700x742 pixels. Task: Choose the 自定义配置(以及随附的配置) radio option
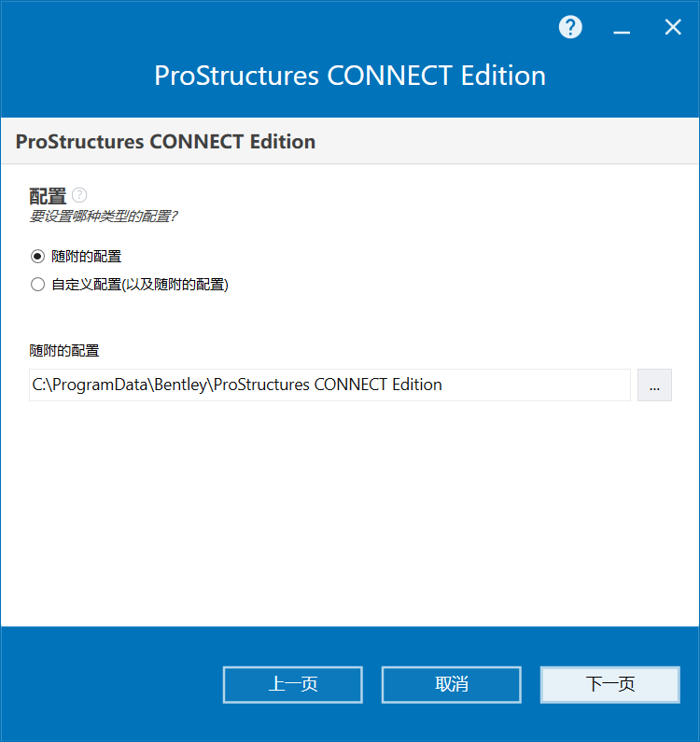coord(38,285)
